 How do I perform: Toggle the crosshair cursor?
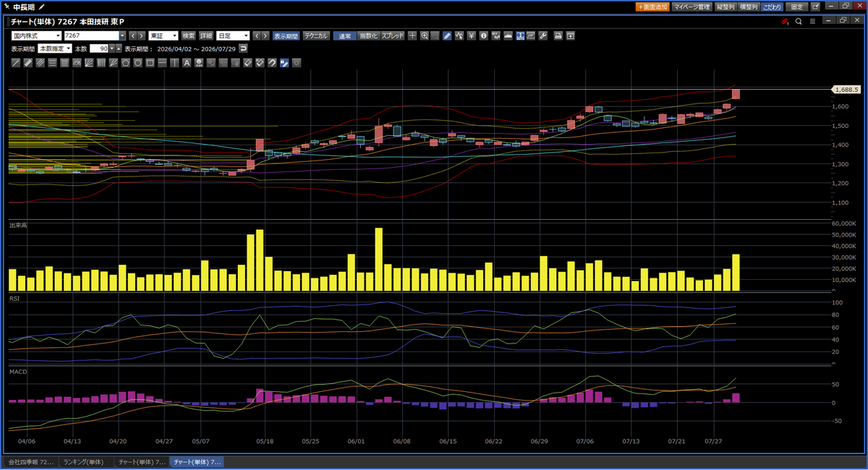(412, 35)
